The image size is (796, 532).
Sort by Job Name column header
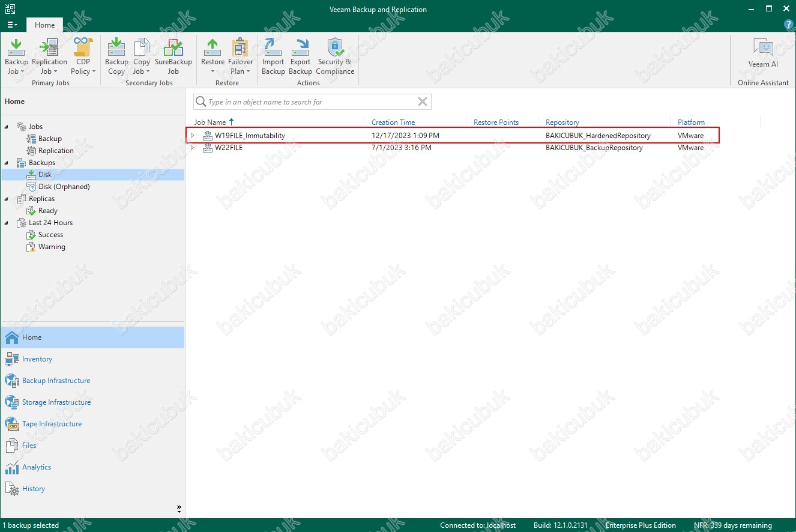tap(210, 122)
